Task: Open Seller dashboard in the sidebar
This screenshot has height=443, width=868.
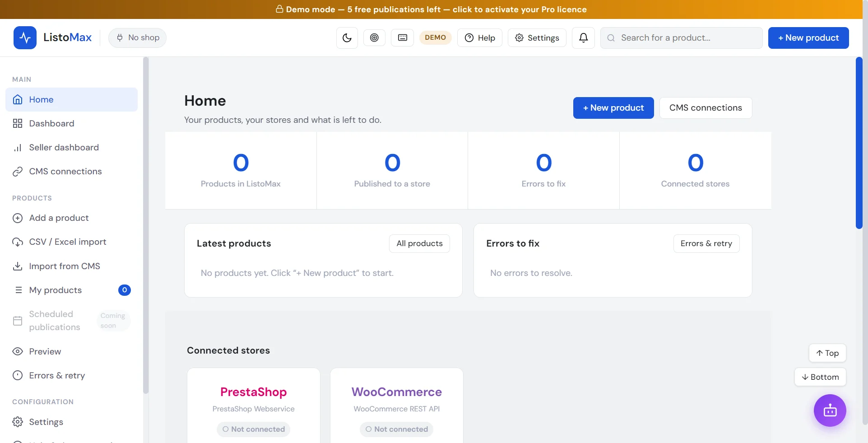Action: click(71, 147)
